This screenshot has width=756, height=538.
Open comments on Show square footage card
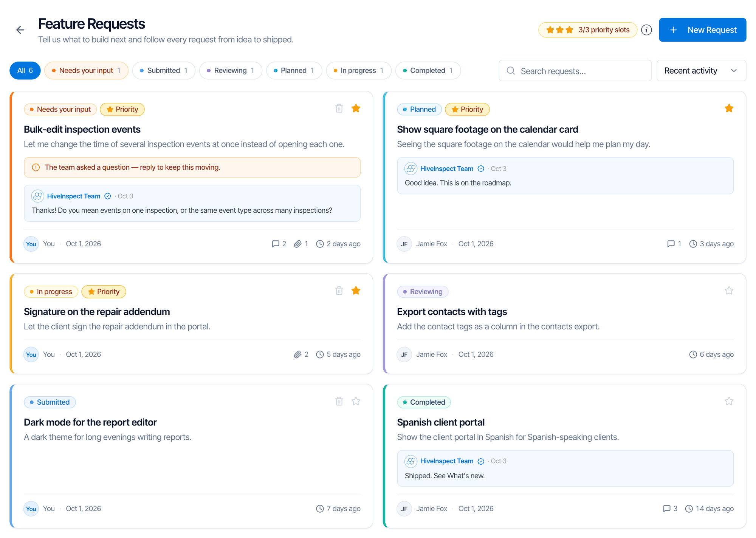674,244
